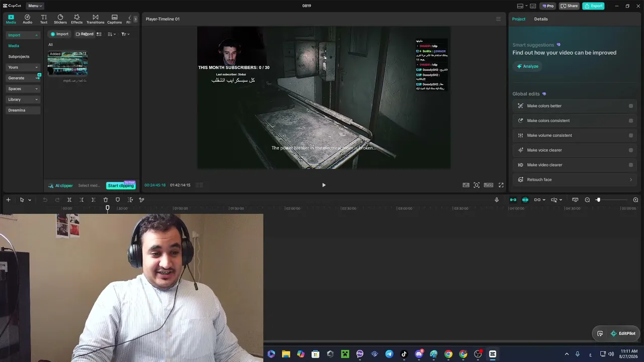This screenshot has height=362, width=644.
Task: Switch to the Transitions panel
Action: click(x=95, y=19)
